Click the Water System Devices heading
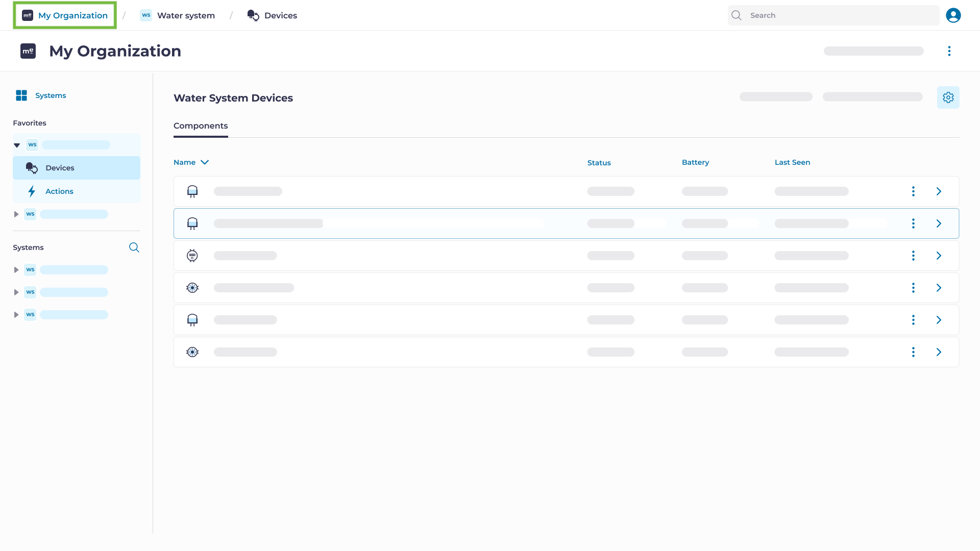Viewport: 980px width, 551px height. [233, 98]
